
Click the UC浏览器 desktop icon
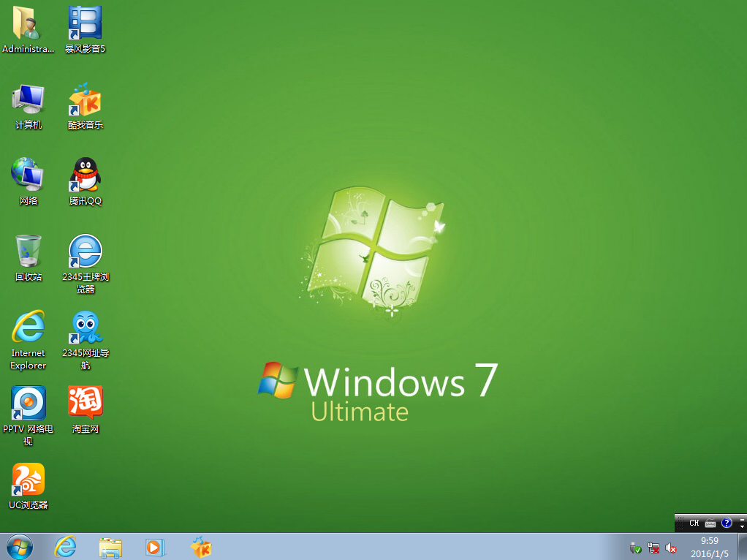click(x=28, y=480)
